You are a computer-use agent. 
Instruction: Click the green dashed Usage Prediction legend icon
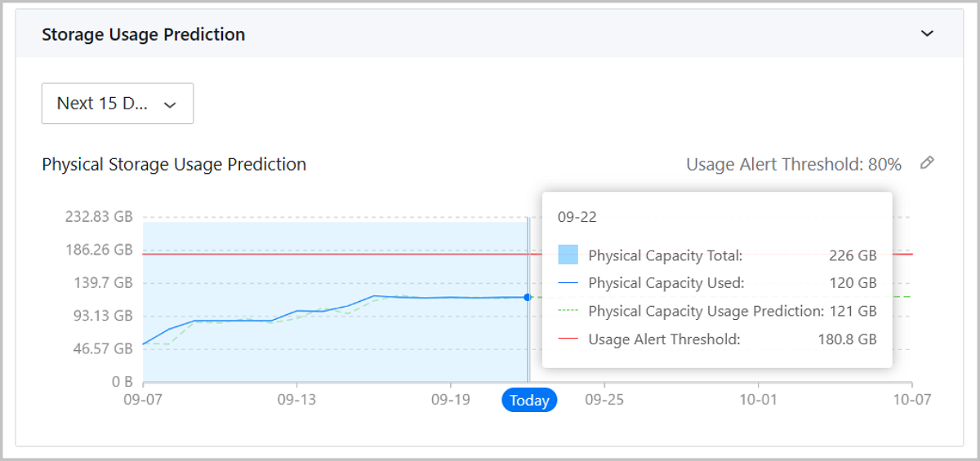[568, 311]
